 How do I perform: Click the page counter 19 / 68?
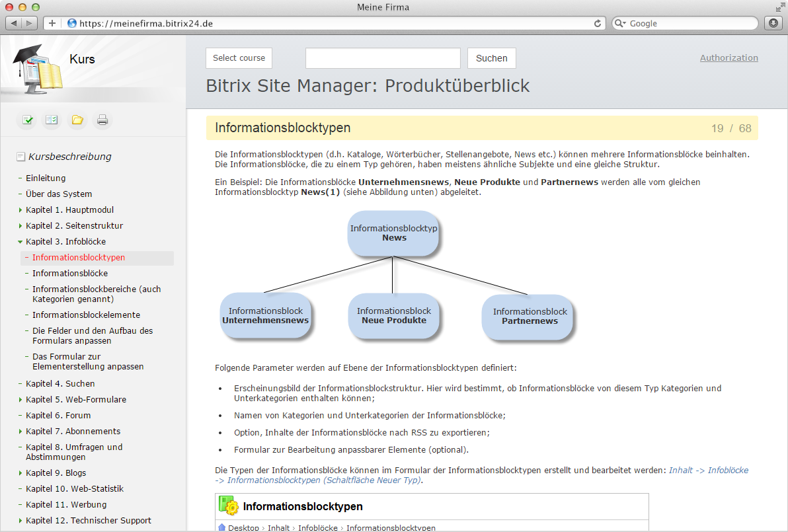coord(731,128)
